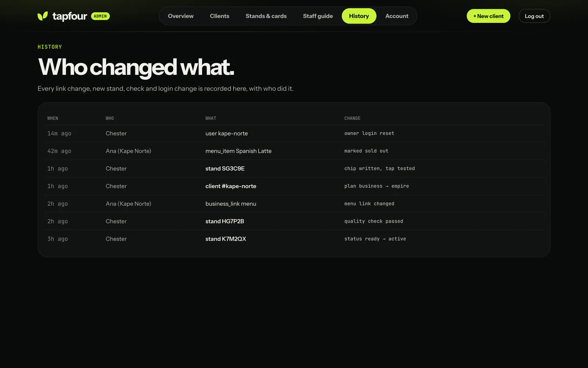
Task: Click 'plan business → empire' change
Action: 377,186
